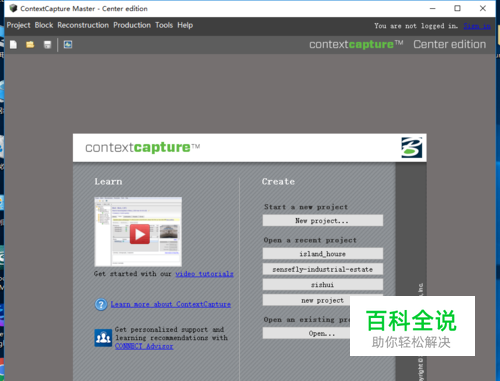The image size is (500, 381).
Task: Click 'You are not logged in.' text
Action: [416, 26]
